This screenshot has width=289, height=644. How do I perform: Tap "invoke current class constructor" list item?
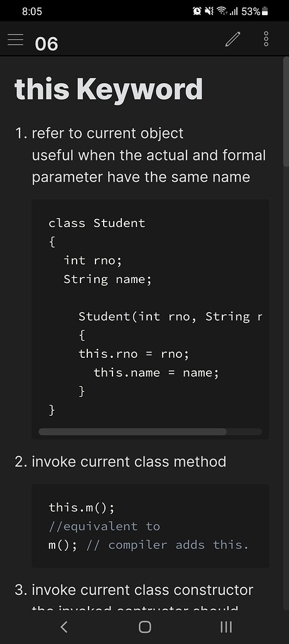(x=143, y=590)
